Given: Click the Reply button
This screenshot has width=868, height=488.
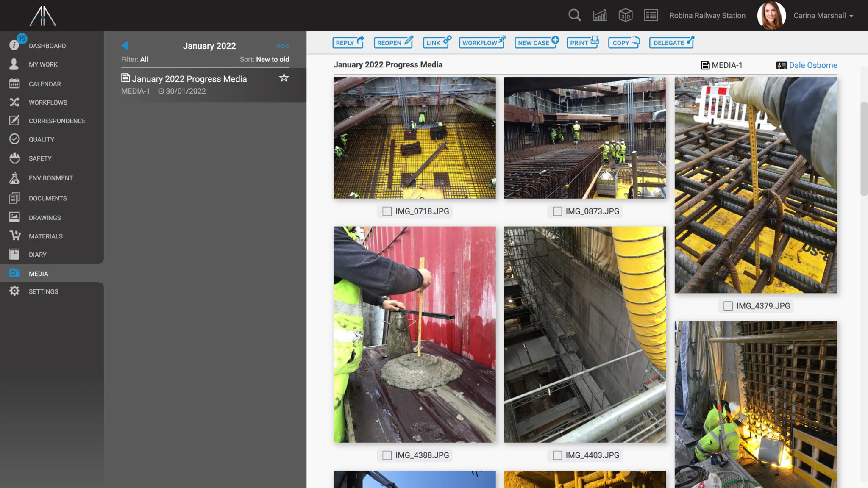Looking at the screenshot, I should click(x=348, y=42).
